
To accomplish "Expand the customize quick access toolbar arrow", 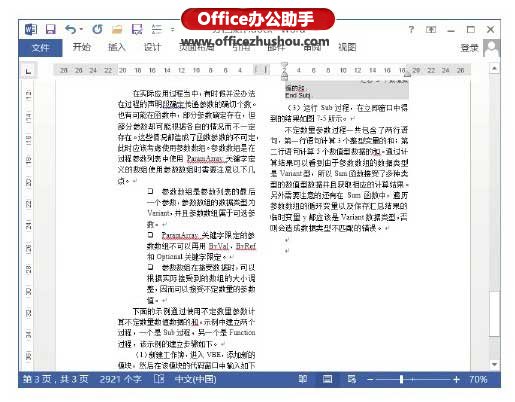I will 172,29.
